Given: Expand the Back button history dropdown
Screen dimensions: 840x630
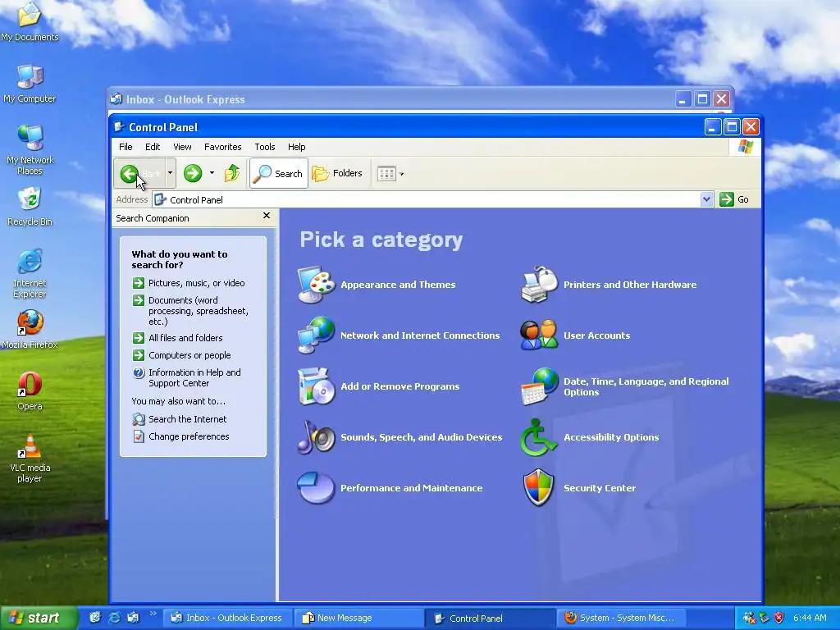Looking at the screenshot, I should click(171, 173).
